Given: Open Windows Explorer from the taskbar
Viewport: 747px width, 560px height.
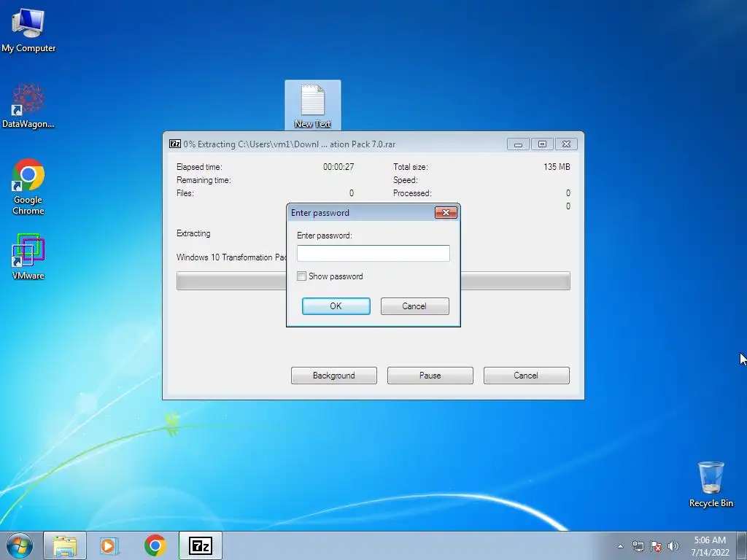Looking at the screenshot, I should (x=65, y=545).
